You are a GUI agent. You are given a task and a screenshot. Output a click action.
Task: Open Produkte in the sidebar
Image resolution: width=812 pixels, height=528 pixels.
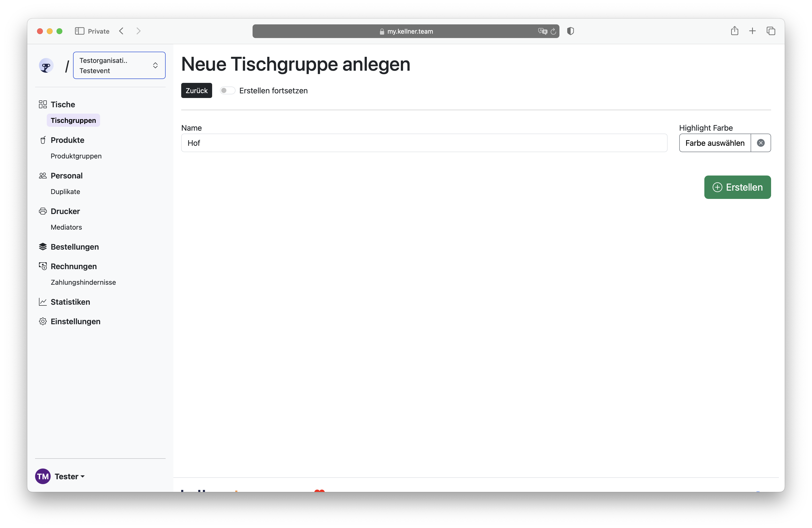pos(67,140)
